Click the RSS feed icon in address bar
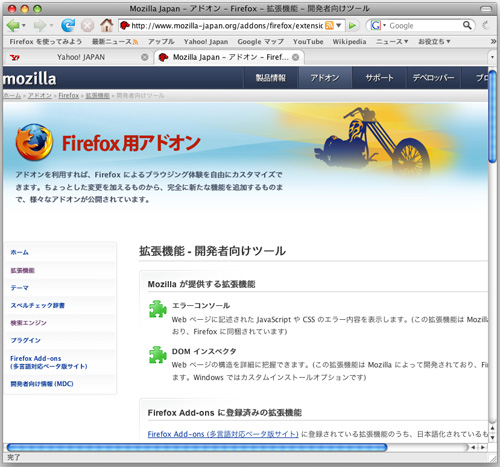Screen dimensions: 500x467 329,25
